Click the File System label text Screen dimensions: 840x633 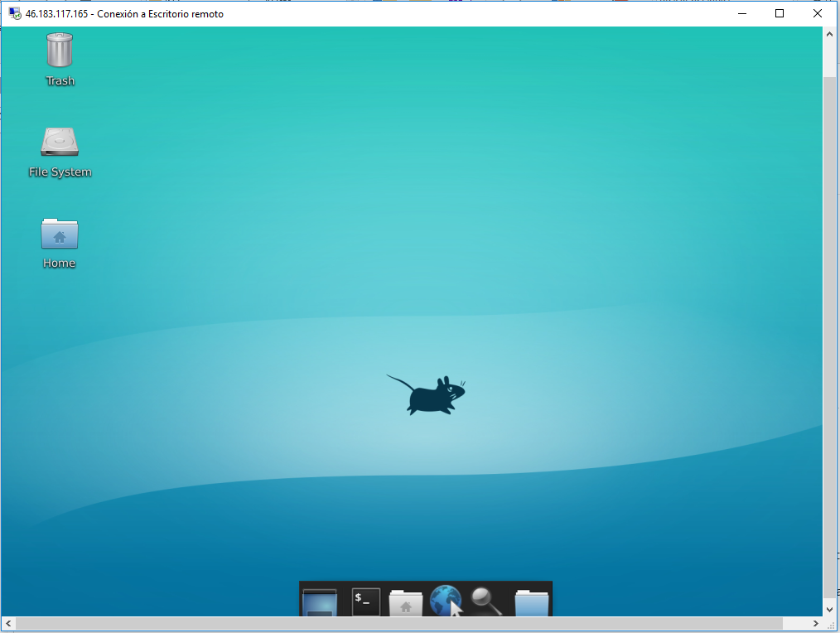60,172
